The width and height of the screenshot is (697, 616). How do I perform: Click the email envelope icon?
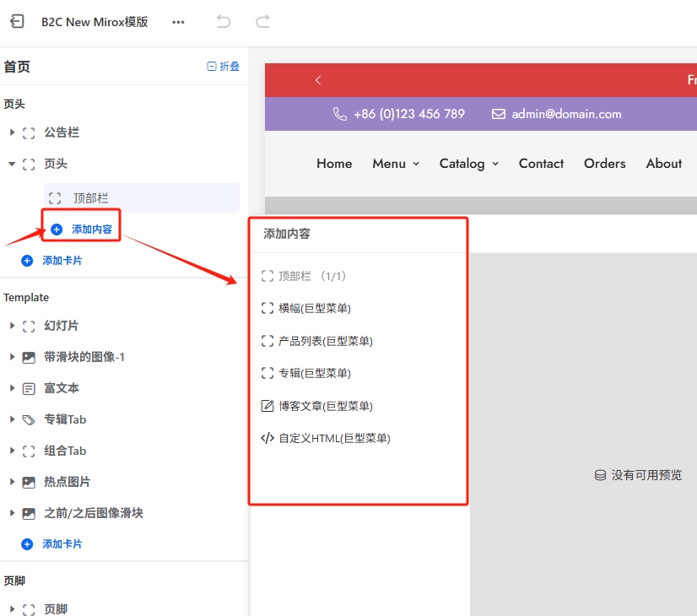pyautogui.click(x=499, y=114)
